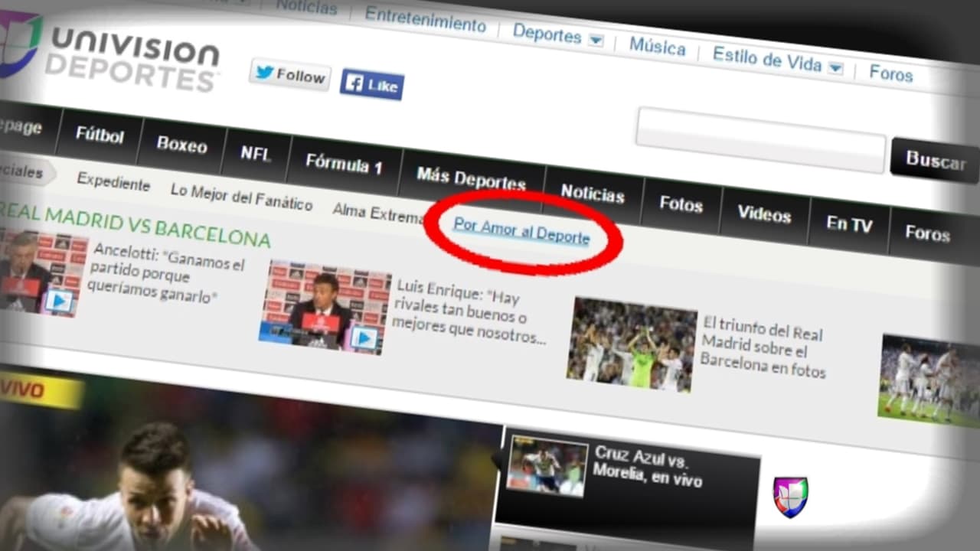Viewport: 980px width, 551px height.
Task: Click the Facebook Like button
Action: coord(372,85)
